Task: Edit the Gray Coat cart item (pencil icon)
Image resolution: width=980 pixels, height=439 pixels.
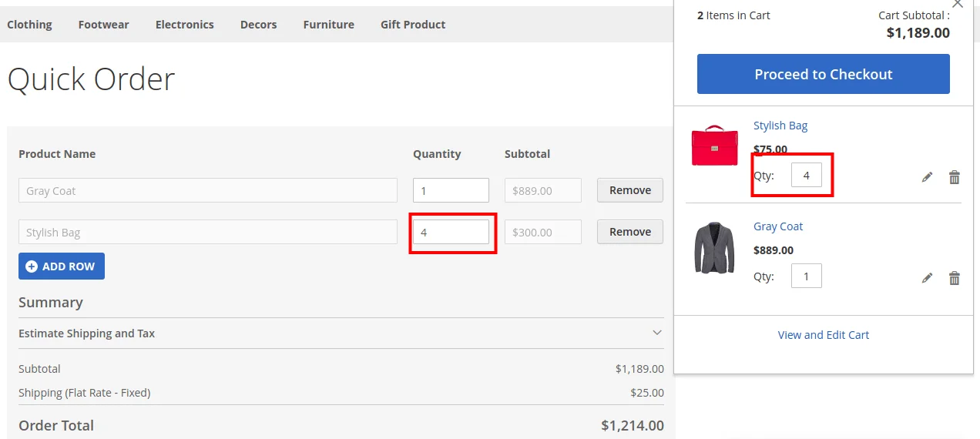Action: (x=927, y=278)
